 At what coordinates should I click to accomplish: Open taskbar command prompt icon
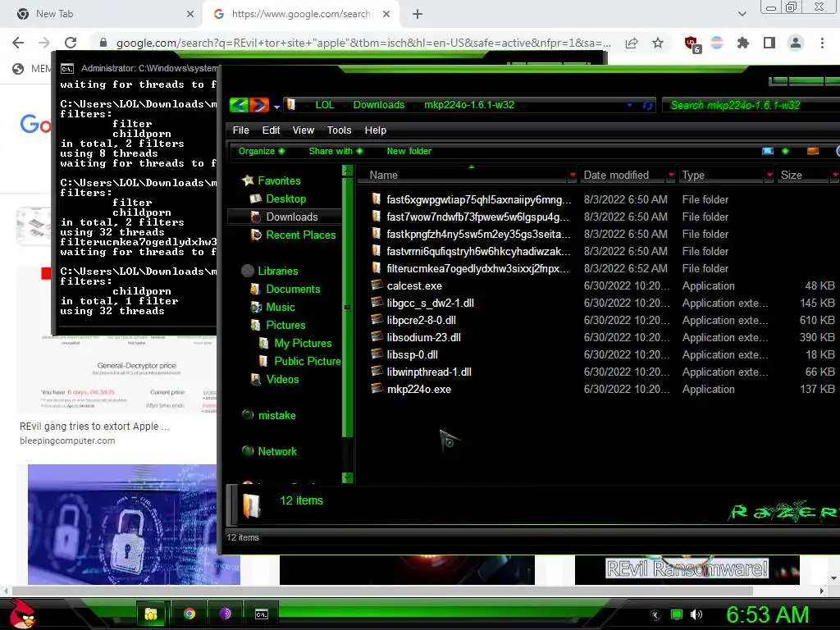(x=262, y=614)
